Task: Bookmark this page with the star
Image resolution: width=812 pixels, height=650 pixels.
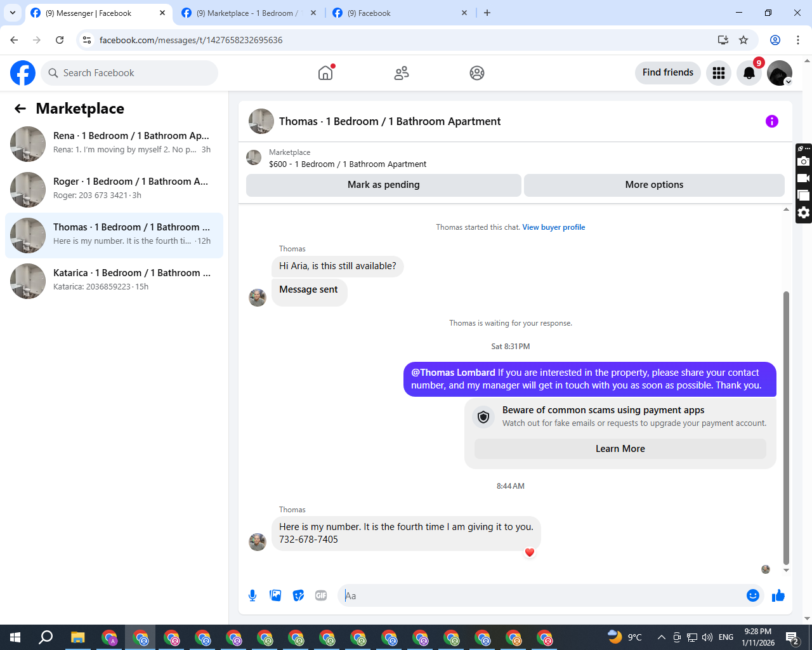Action: pos(743,40)
